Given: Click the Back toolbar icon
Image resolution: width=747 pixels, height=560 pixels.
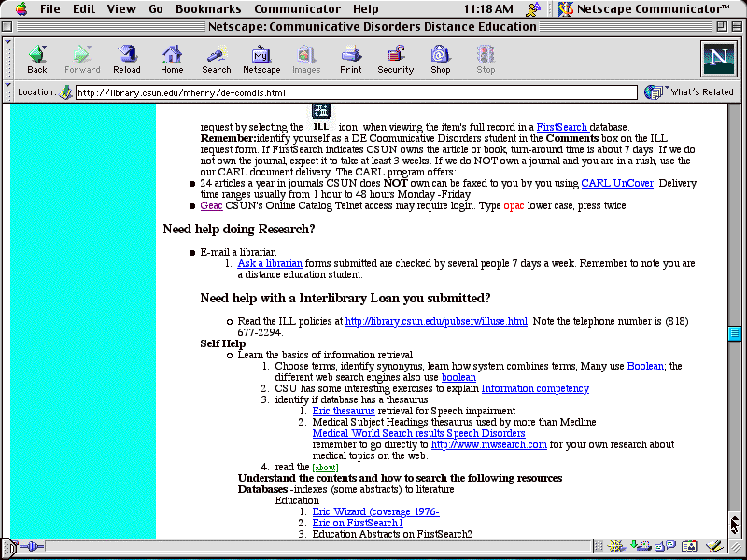Looking at the screenshot, I should coord(37,60).
